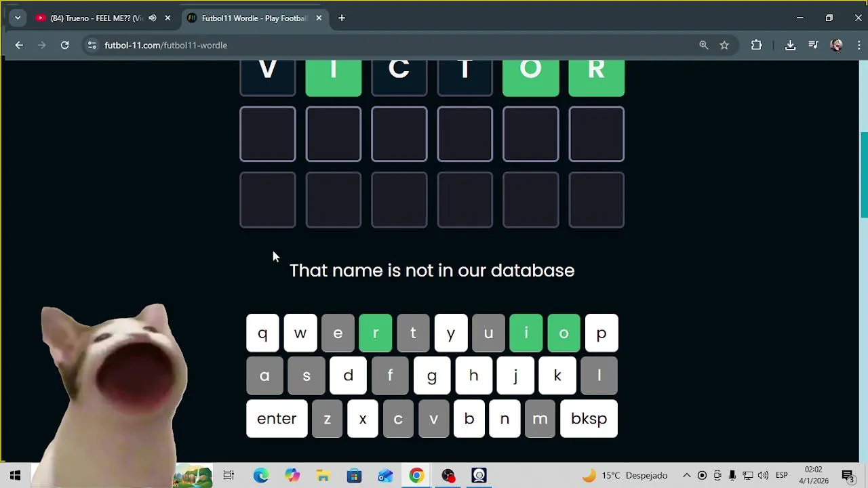868x488 pixels.
Task: Open the site information icon in address bar
Action: [92, 45]
